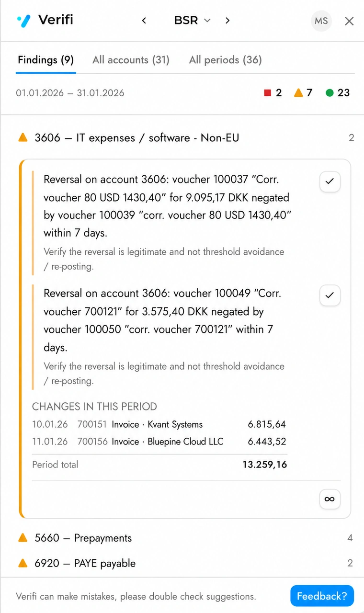Open the MS user avatar
Image resolution: width=364 pixels, height=613 pixels.
pos(321,21)
